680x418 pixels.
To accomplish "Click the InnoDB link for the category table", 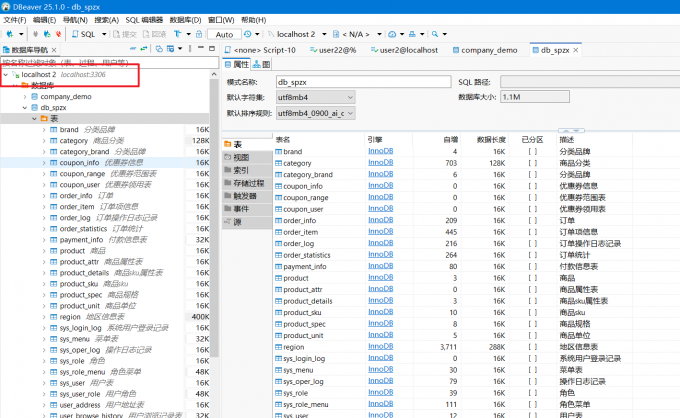I will [x=380, y=162].
